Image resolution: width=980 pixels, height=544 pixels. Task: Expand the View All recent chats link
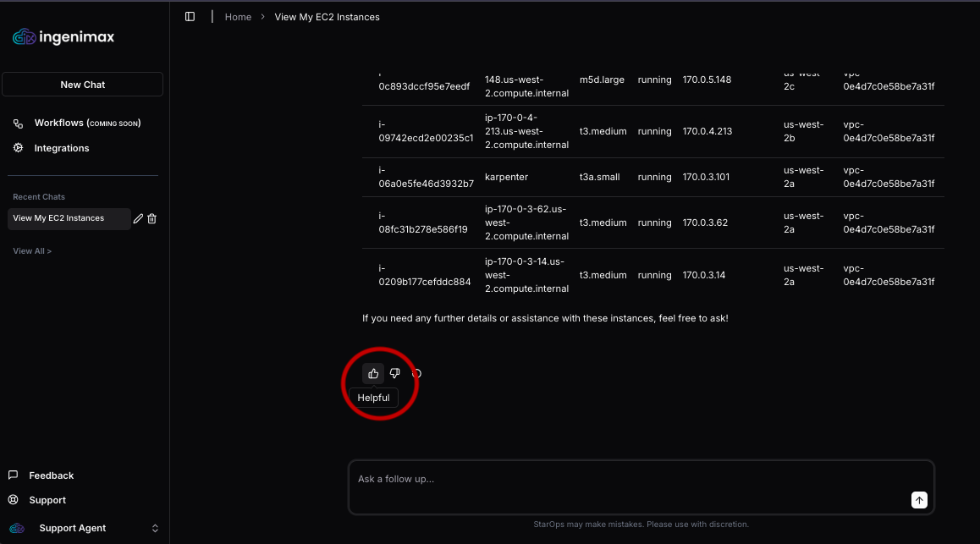pyautogui.click(x=32, y=251)
